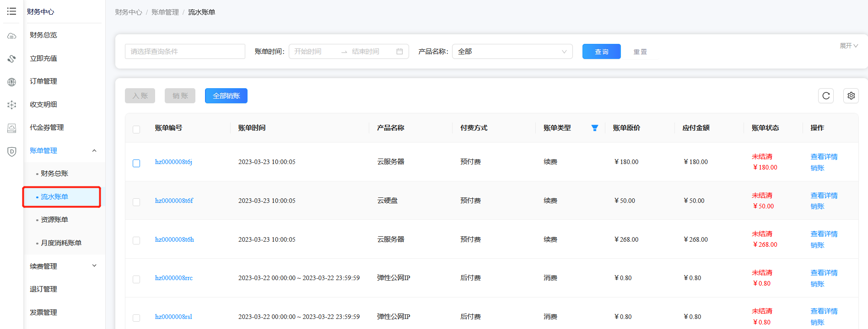Click the 重置 reset button
The image size is (868, 329).
pyautogui.click(x=640, y=52)
